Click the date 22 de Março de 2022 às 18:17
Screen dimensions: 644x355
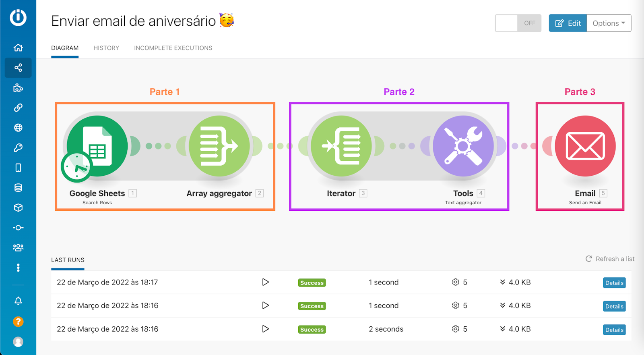pyautogui.click(x=107, y=282)
